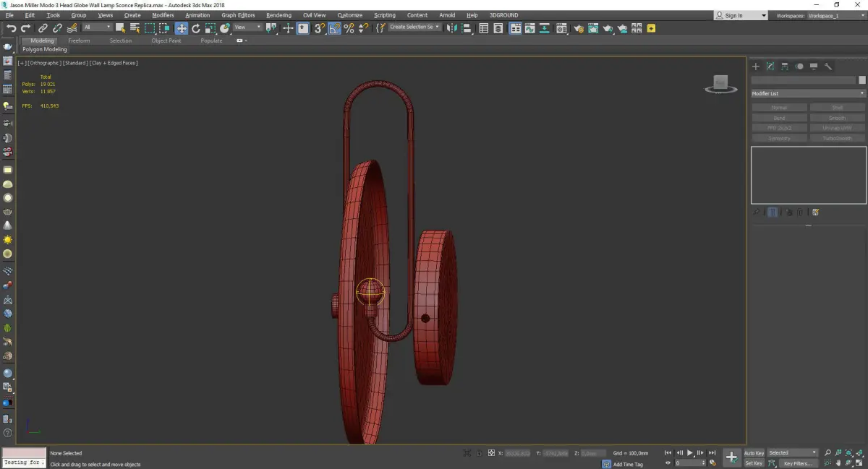Activate the Select Object tool
Screen dimensions: 868x469
120,28
